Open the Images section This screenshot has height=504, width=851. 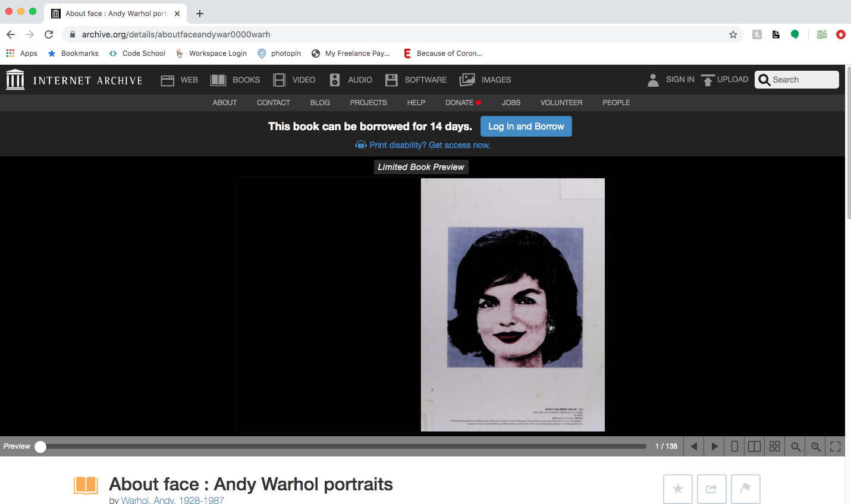(x=485, y=80)
